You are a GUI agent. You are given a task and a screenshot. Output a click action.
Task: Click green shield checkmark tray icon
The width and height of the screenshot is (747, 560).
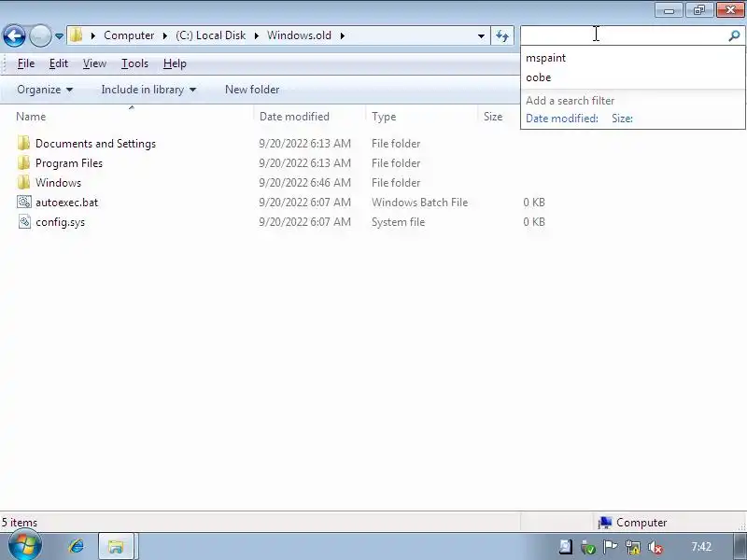pos(588,548)
